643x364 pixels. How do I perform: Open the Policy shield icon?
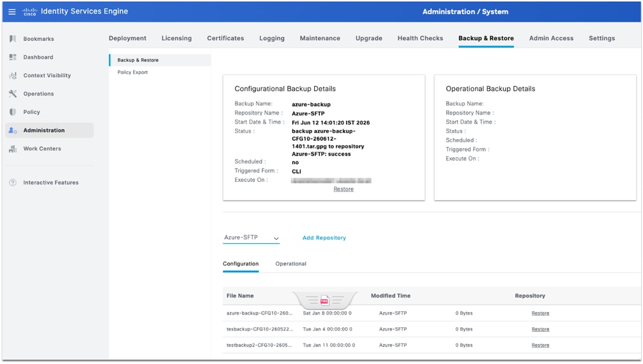[13, 112]
